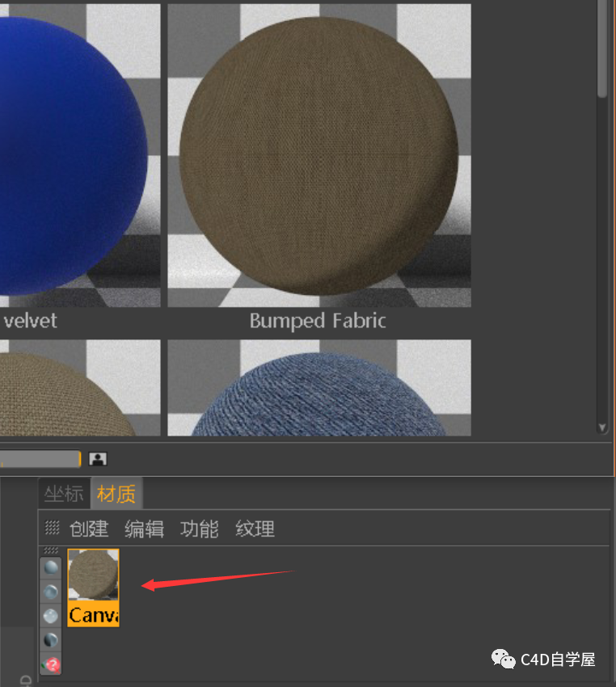Select the Bumped Fabric material preview
Screen dimensions: 616x687
(319, 155)
